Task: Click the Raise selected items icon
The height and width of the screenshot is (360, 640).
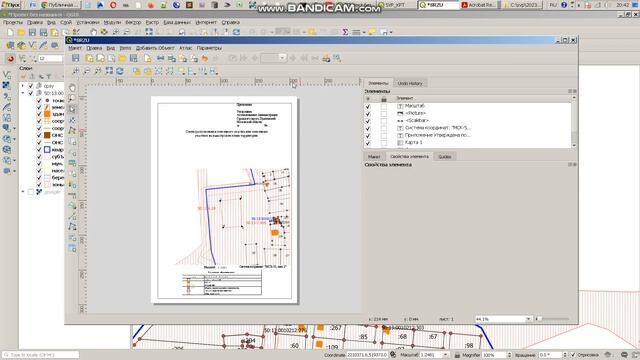Action: coord(181,71)
